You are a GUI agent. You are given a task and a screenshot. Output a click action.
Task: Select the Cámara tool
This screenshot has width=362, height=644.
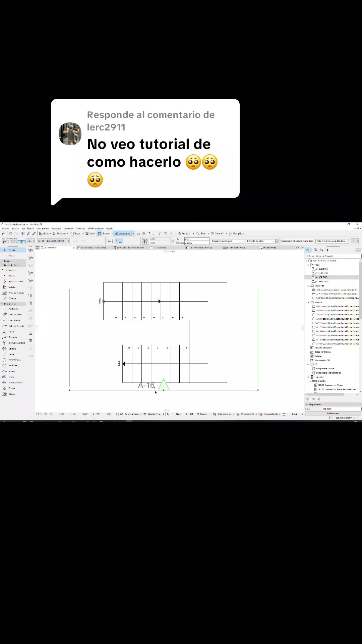point(13,298)
